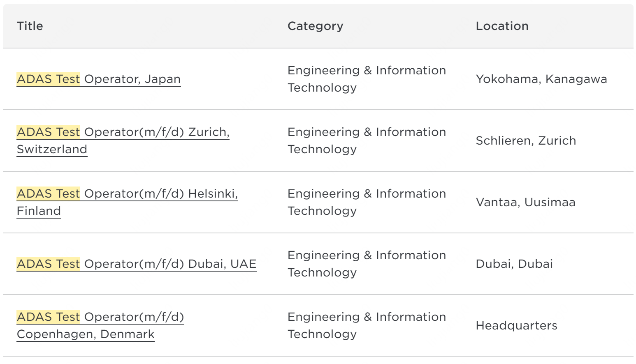Viewport: 636px width, 364px height.
Task: Click the Helsinki row's Engineering & Information Technology category
Action: point(367,202)
